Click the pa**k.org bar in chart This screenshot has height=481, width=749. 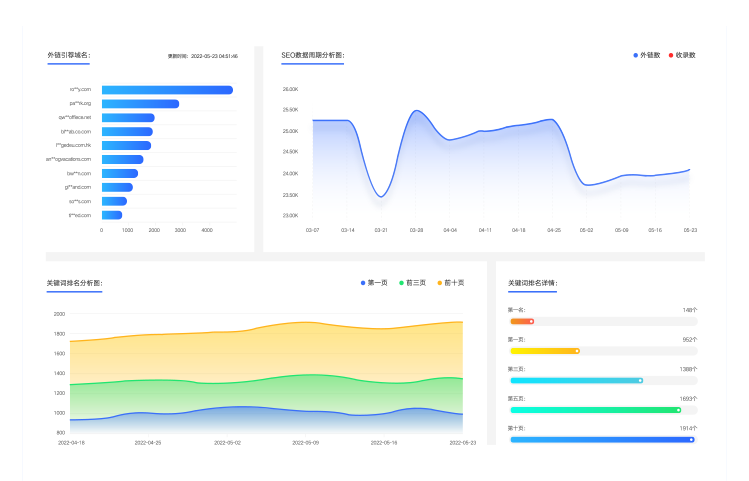coord(140,104)
